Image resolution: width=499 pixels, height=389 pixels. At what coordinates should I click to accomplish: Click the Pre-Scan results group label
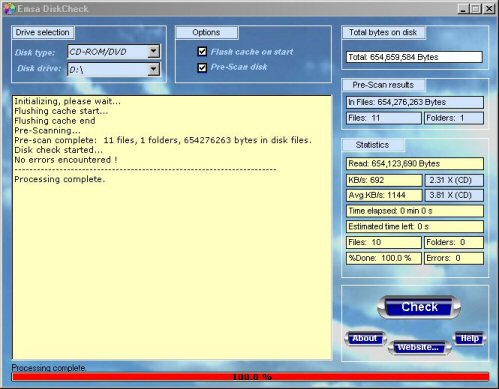pyautogui.click(x=383, y=85)
